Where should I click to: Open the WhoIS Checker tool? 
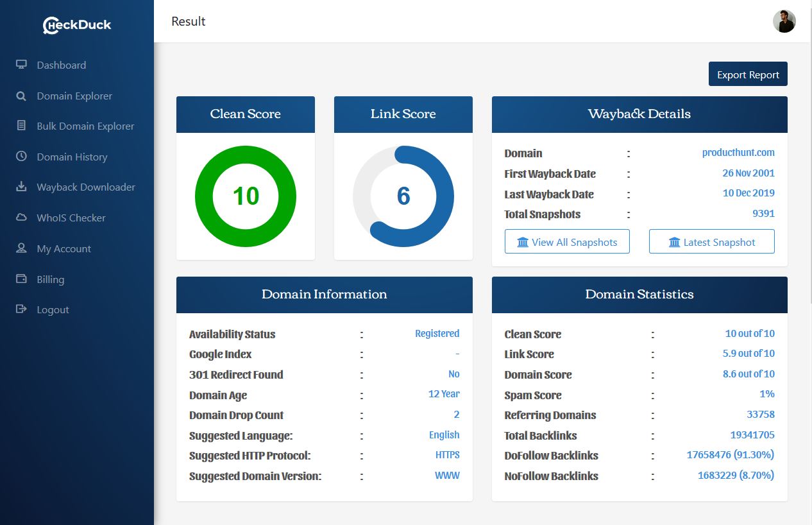(71, 218)
